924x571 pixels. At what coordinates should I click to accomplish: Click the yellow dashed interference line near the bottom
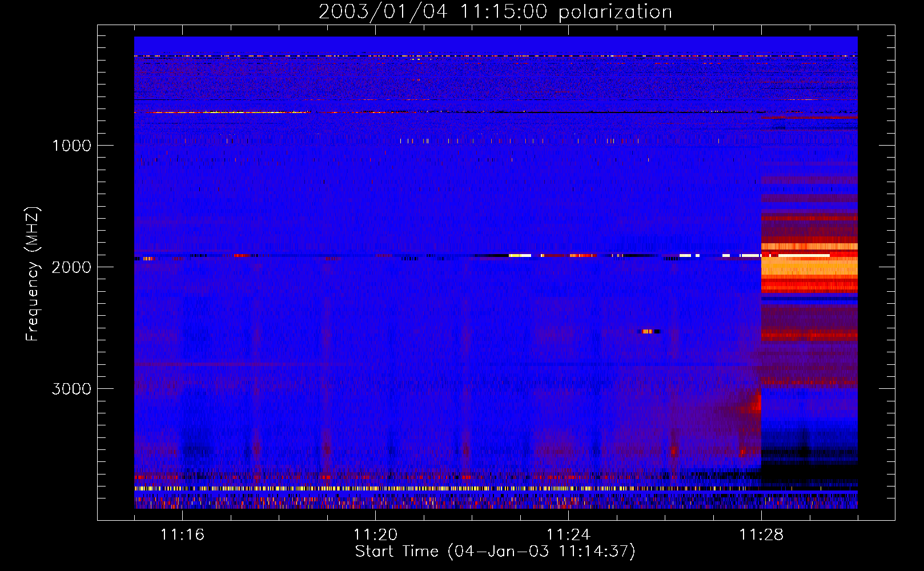(447, 489)
